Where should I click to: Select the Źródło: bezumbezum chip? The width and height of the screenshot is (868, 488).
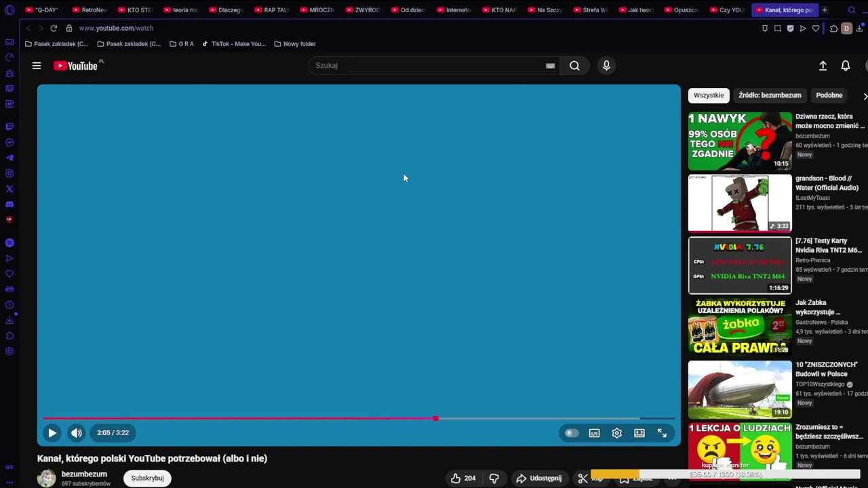770,96
